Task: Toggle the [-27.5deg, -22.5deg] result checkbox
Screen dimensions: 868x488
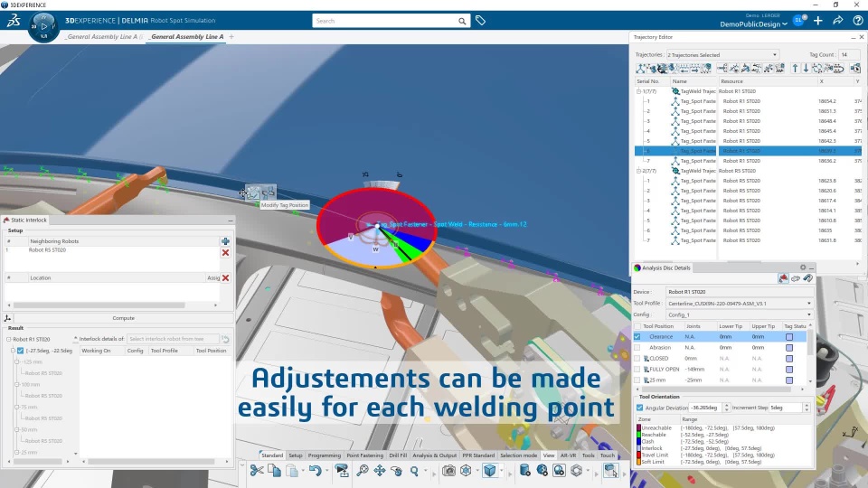Action: pos(21,351)
